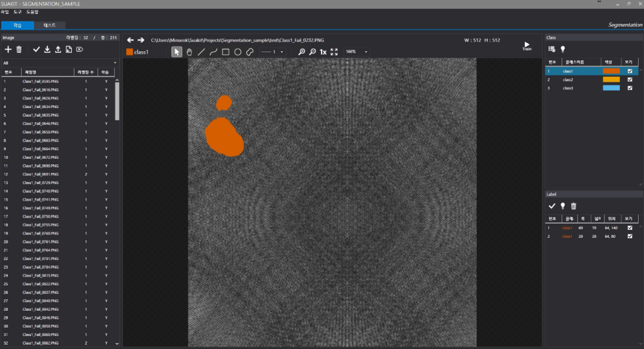
Task: Choose the rectangle drawing tool
Action: pos(226,52)
